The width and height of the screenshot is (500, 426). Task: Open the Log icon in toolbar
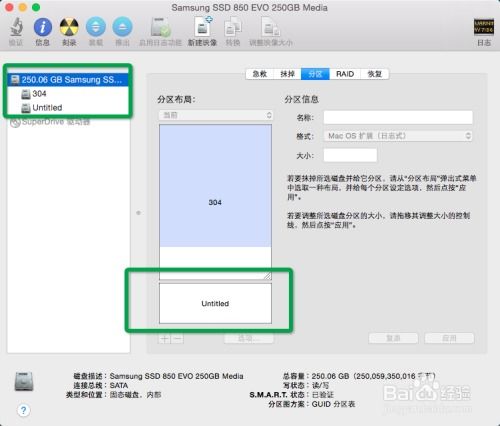pyautogui.click(x=484, y=27)
